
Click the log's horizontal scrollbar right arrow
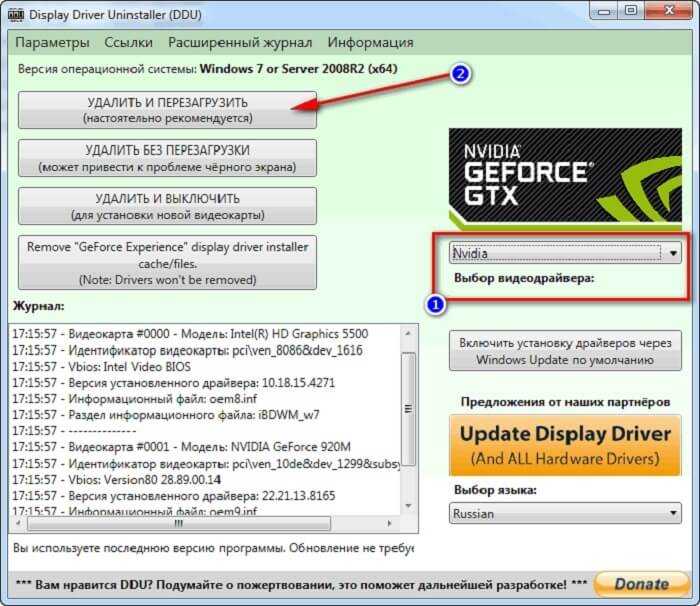[x=389, y=523]
